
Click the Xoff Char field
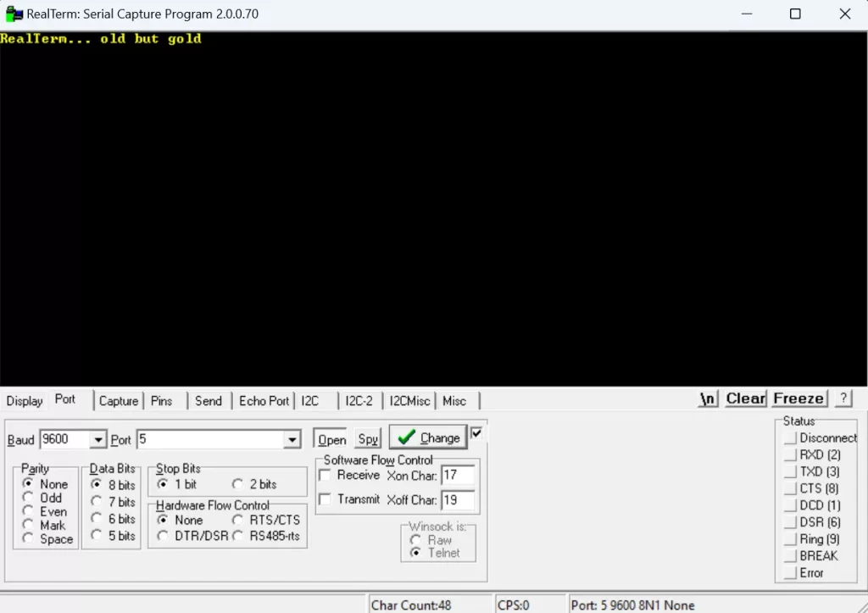[x=458, y=500]
